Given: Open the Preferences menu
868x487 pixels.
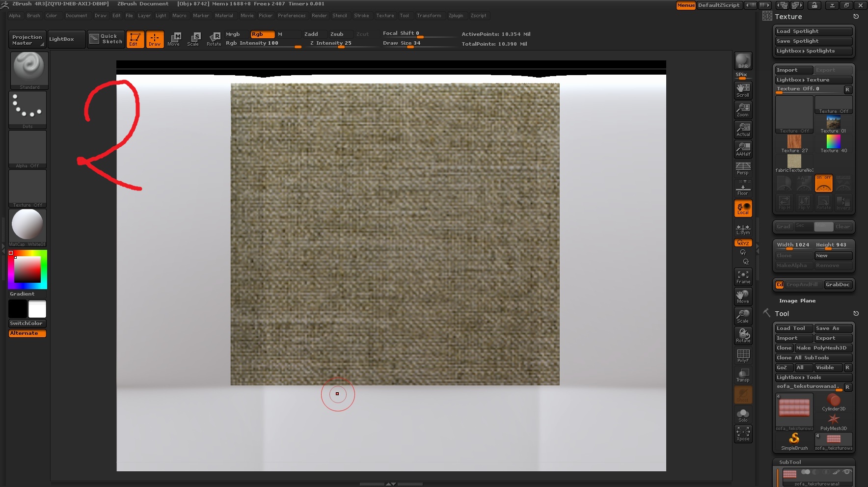Looking at the screenshot, I should 292,16.
